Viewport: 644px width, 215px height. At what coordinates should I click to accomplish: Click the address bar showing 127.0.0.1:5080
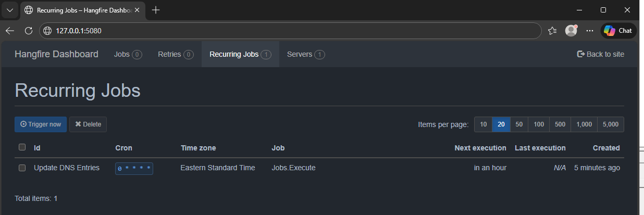[x=291, y=31]
